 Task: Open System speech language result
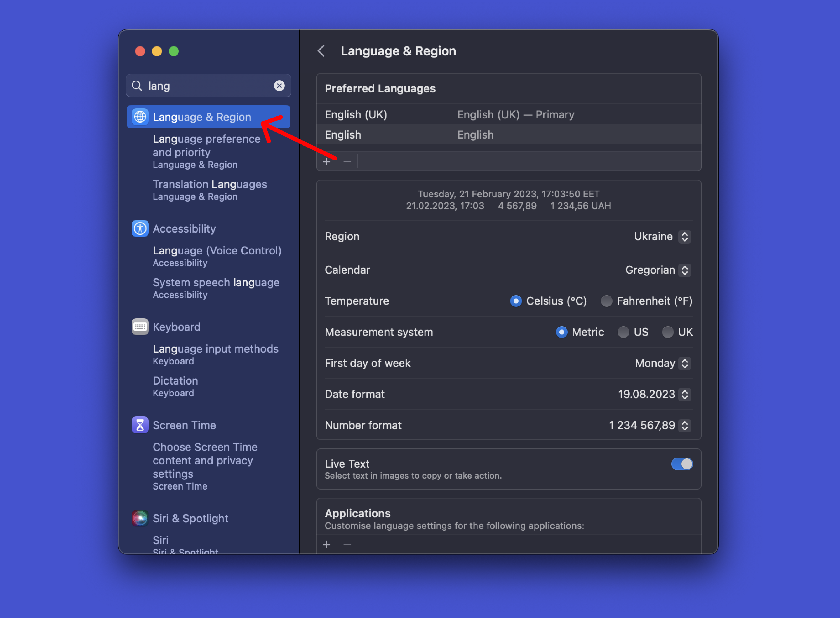tap(216, 288)
